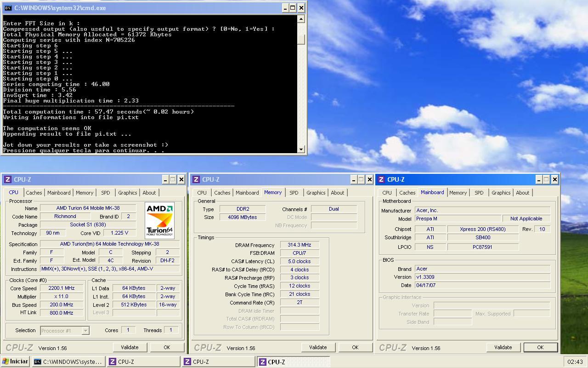
Task: Select SPD tab in middle CPU-Z window
Action: point(294,193)
